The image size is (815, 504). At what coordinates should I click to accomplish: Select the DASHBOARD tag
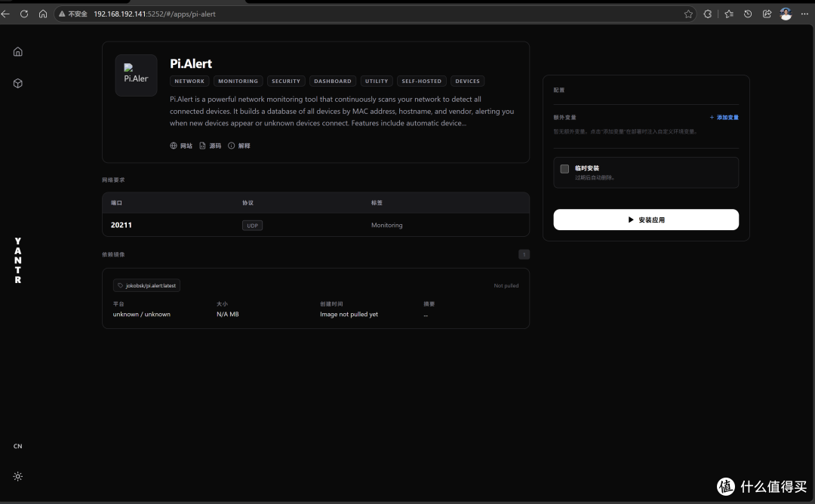[333, 81]
